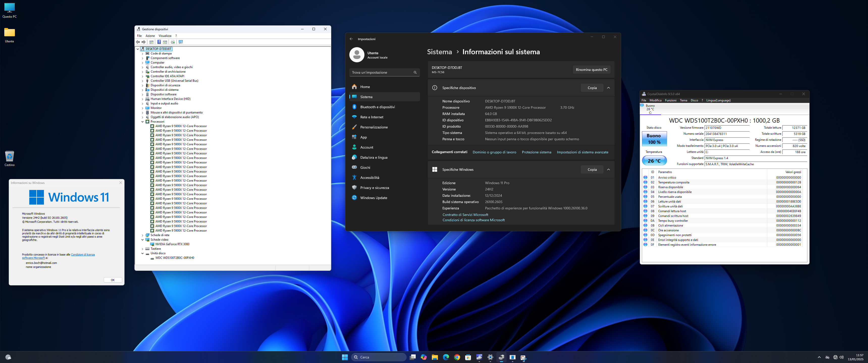Open Utente folder on desktop
The height and width of the screenshot is (363, 868).
click(9, 35)
